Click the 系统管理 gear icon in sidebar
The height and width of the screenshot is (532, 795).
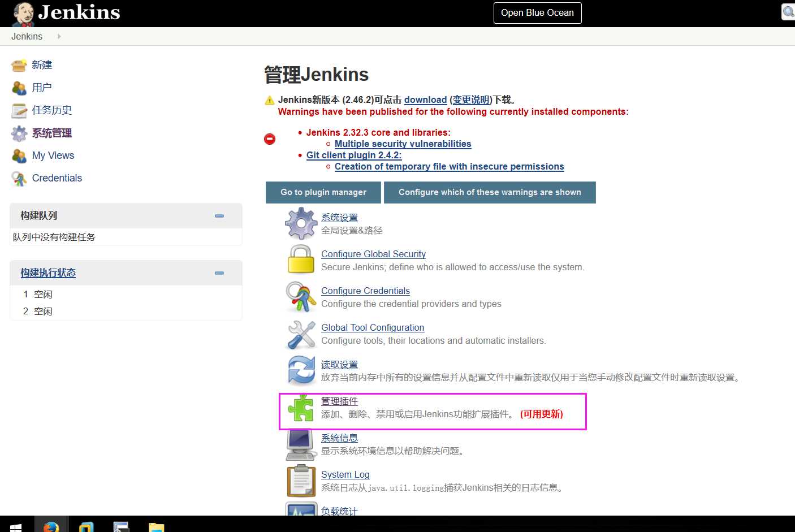coord(19,133)
